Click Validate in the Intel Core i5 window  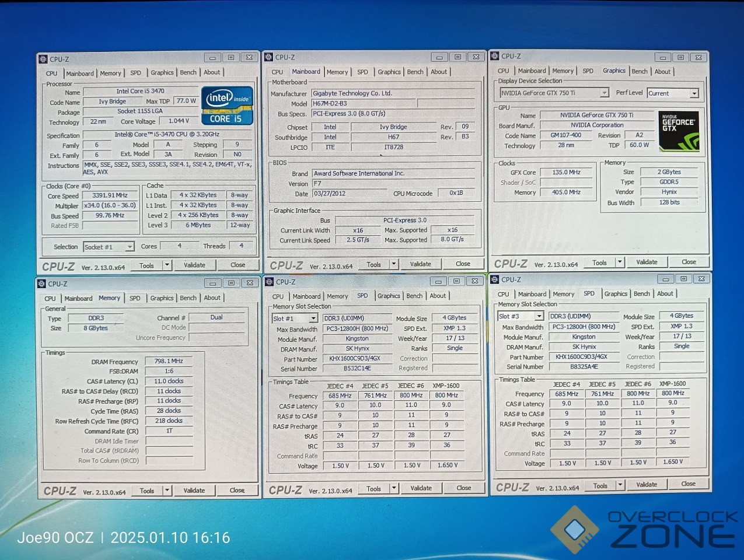[194, 265]
